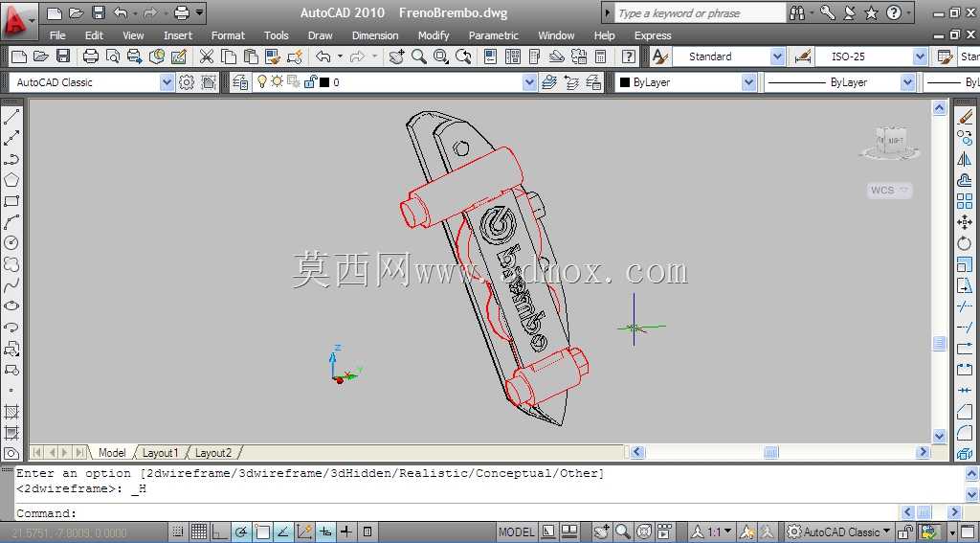Select the Mirror modify tool
Screen dimensions: 980x543
[x=965, y=159]
